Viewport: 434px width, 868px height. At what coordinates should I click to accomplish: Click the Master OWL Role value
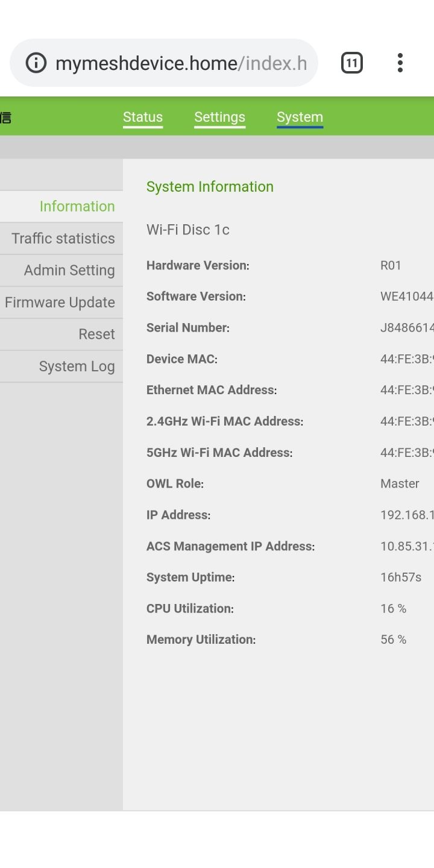400,483
